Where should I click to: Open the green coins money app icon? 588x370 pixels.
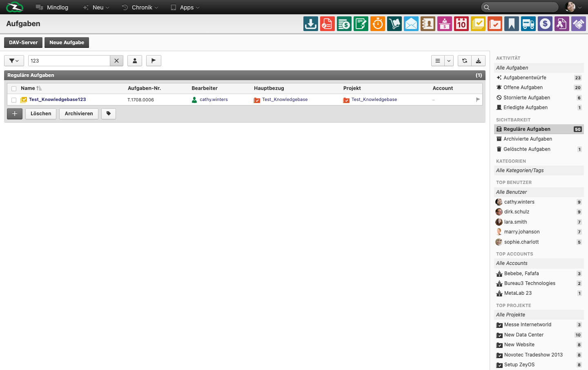(344, 24)
